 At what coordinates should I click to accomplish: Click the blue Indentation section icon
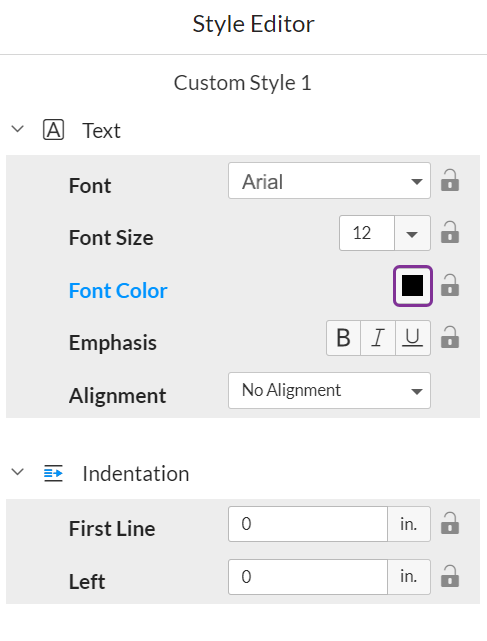(x=54, y=473)
